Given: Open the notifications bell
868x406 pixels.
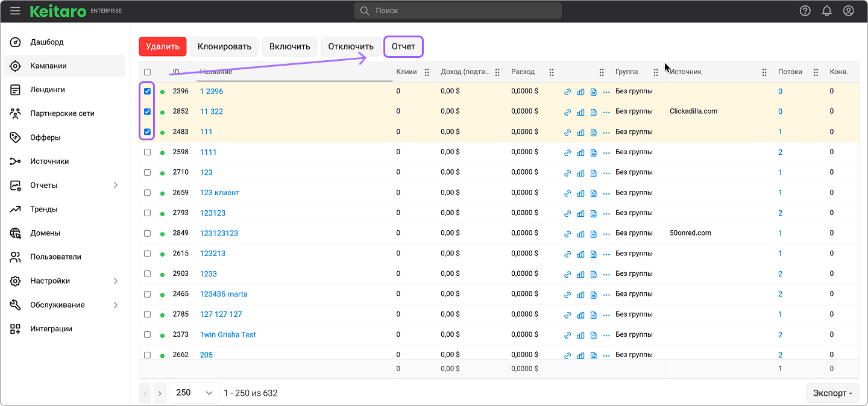Looking at the screenshot, I should click(x=826, y=11).
